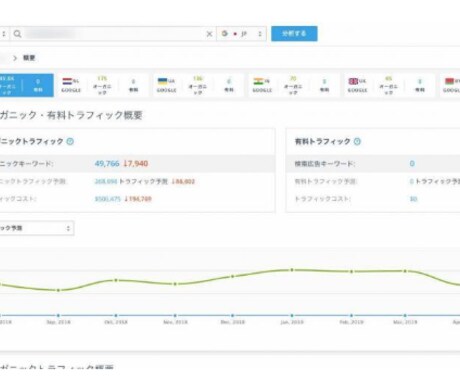Click the Oct 2018 point on the green line
The image size is (460, 380).
(x=116, y=280)
